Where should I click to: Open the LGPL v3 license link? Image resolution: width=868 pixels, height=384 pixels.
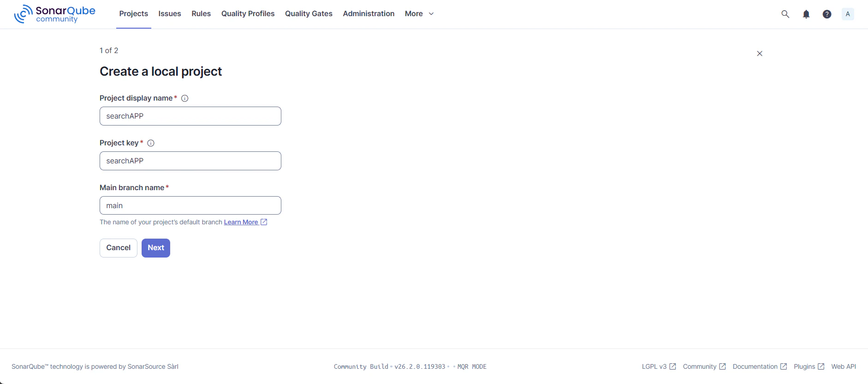pyautogui.click(x=659, y=366)
